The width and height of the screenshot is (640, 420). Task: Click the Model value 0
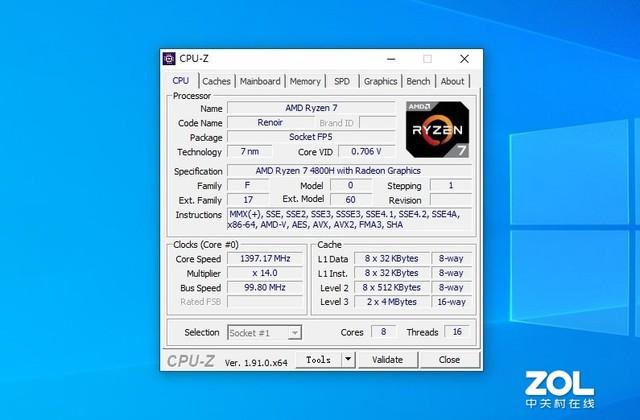tap(351, 185)
